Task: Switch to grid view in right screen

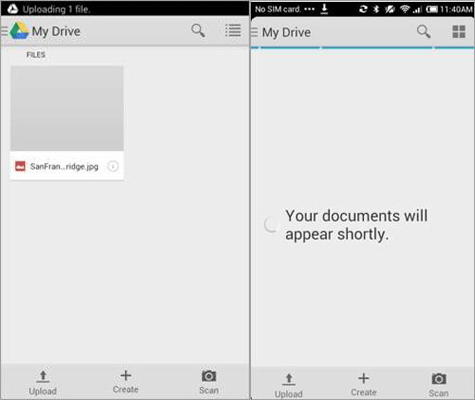Action: [x=459, y=32]
